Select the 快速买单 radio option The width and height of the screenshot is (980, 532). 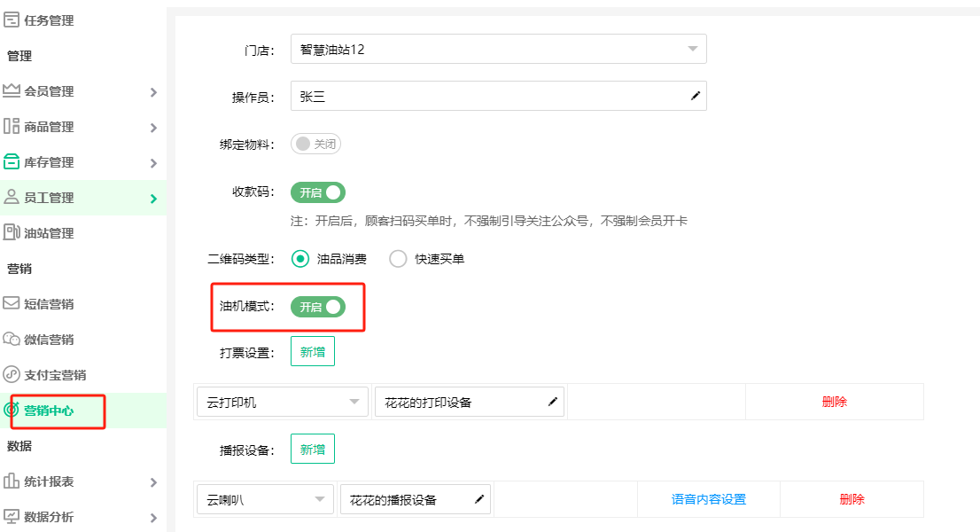point(398,259)
